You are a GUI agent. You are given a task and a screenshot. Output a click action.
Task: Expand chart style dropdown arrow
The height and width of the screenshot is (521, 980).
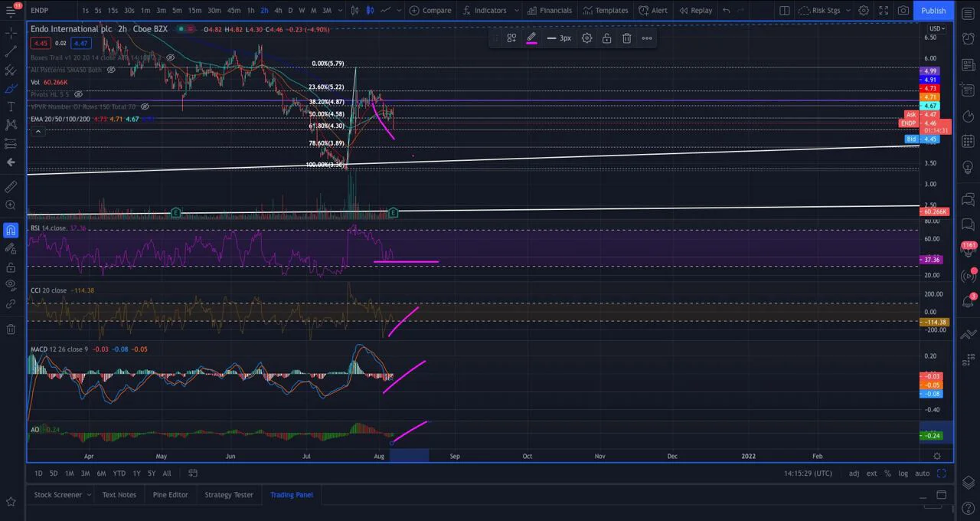(x=399, y=10)
